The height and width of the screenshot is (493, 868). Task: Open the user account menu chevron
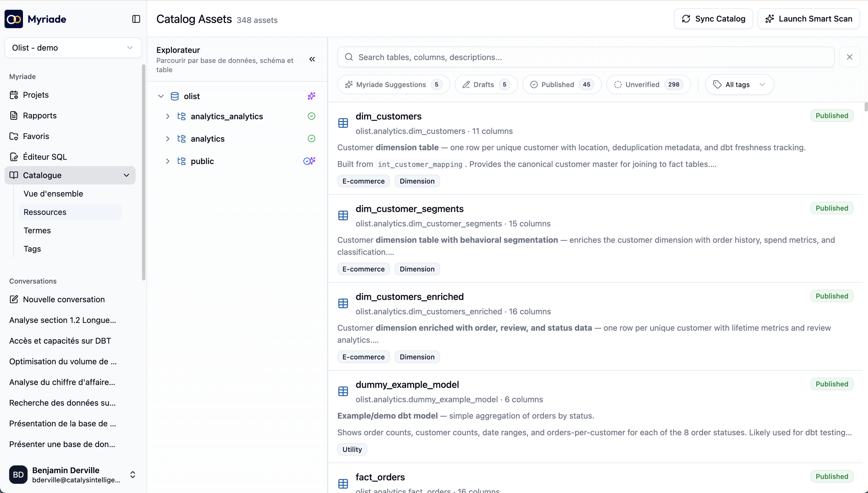[133, 475]
